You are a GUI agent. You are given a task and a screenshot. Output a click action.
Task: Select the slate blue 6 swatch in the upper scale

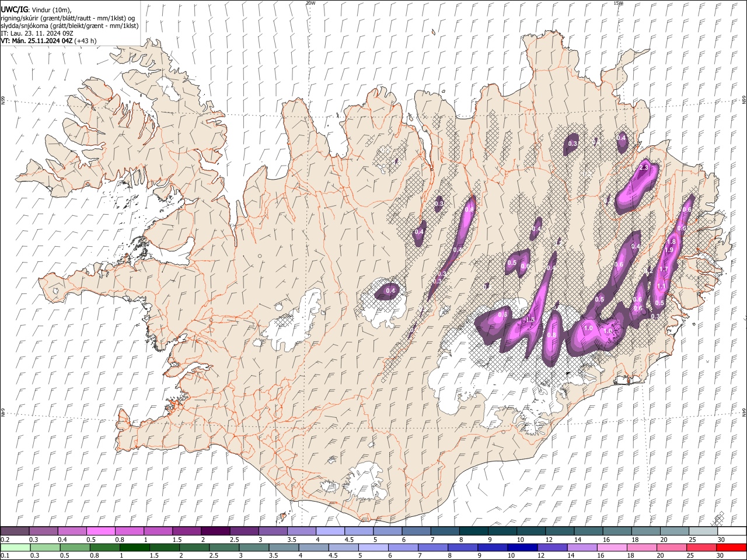416,531
